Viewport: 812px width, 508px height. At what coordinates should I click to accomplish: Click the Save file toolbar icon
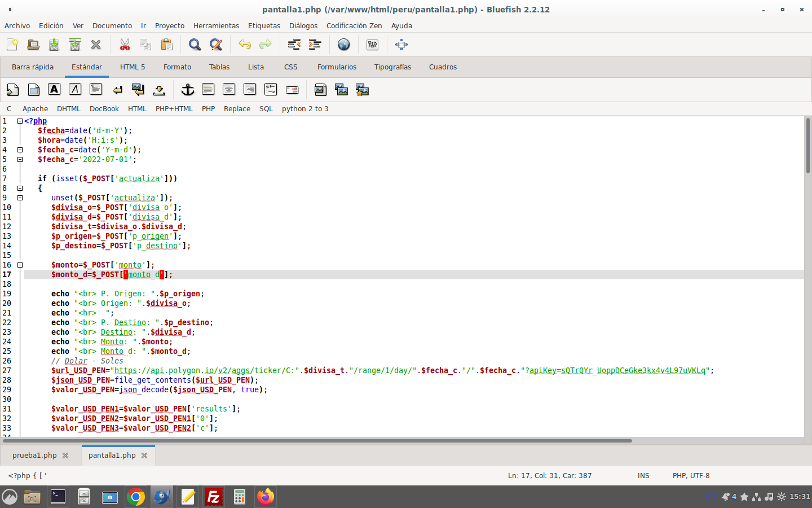tap(54, 45)
